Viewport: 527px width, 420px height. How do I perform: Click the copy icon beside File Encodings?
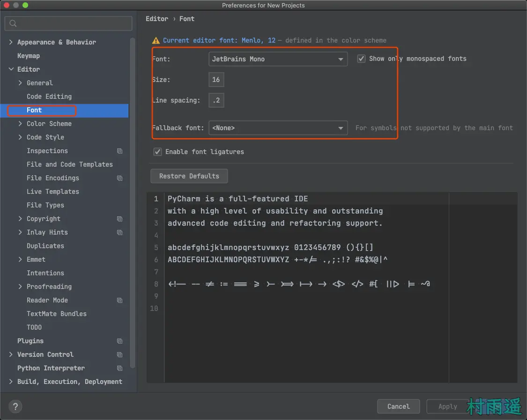[x=119, y=178]
